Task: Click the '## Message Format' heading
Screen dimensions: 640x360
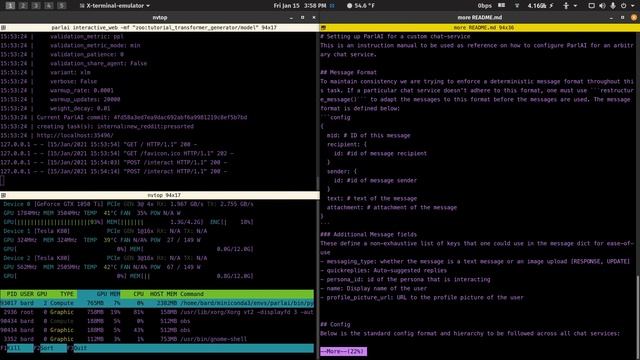Action: (348, 72)
